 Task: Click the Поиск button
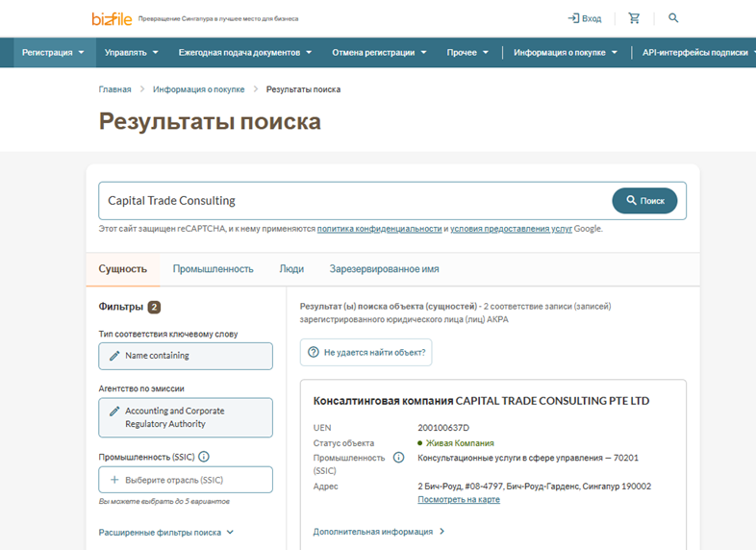pyautogui.click(x=644, y=201)
